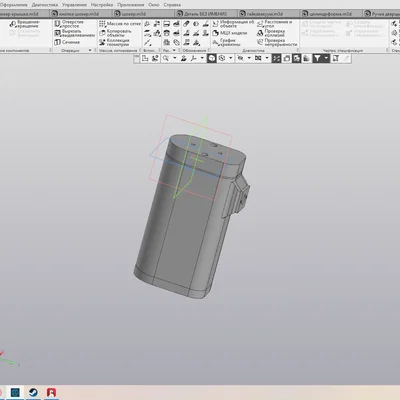Launch the Информация об объекте tool
Screen dimensions: 400x400
(x=233, y=24)
